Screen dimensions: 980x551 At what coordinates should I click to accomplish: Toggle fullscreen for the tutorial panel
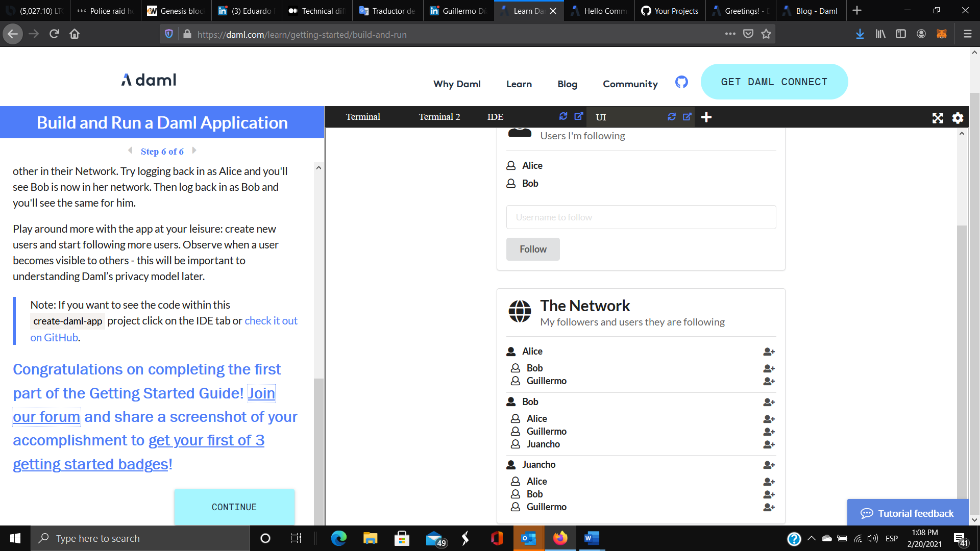pyautogui.click(x=938, y=118)
